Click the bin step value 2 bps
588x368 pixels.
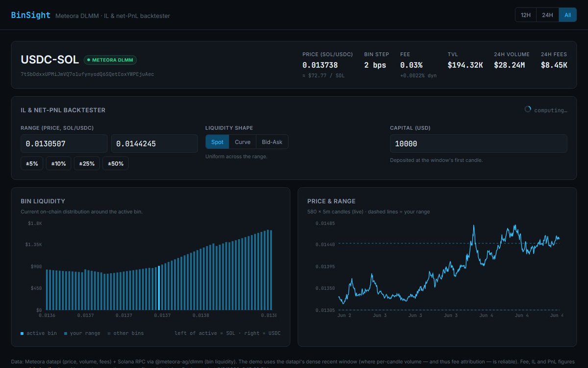coord(375,65)
